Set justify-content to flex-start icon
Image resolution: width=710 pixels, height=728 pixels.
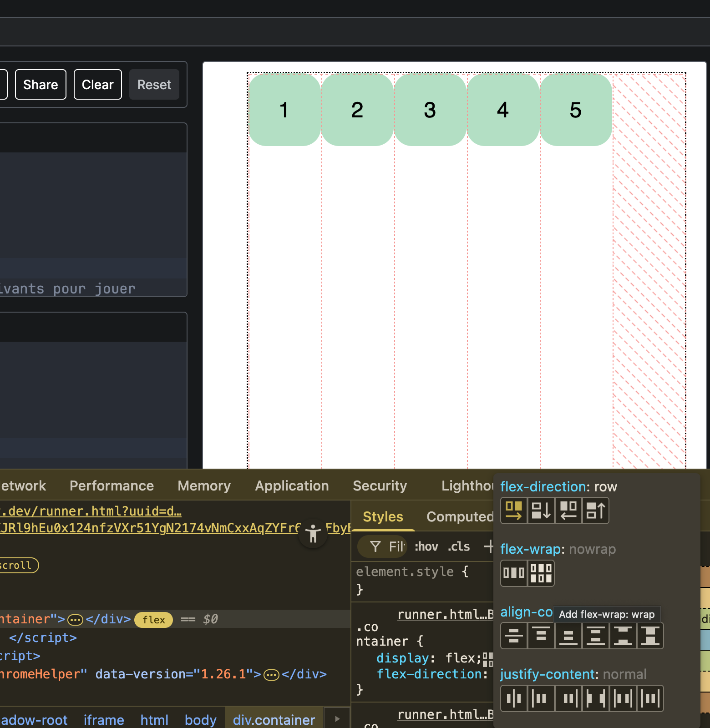click(x=541, y=698)
